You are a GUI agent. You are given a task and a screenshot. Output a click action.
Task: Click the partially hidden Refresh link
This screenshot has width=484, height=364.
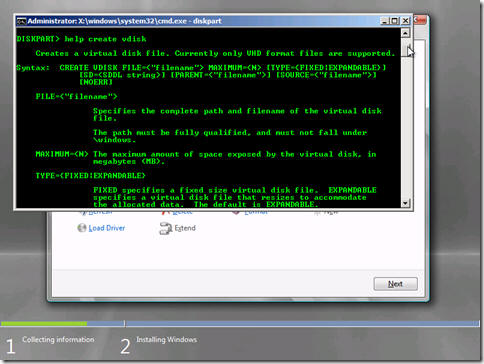[x=100, y=212]
